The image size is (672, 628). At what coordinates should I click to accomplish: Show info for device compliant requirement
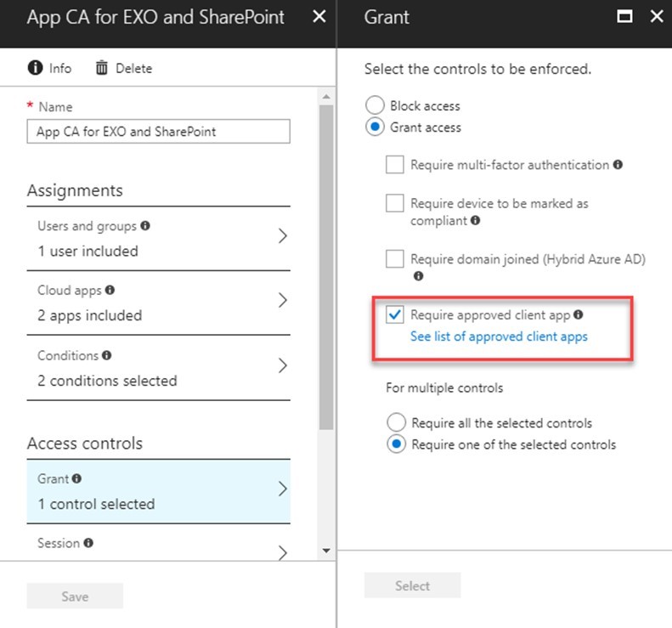(x=475, y=220)
